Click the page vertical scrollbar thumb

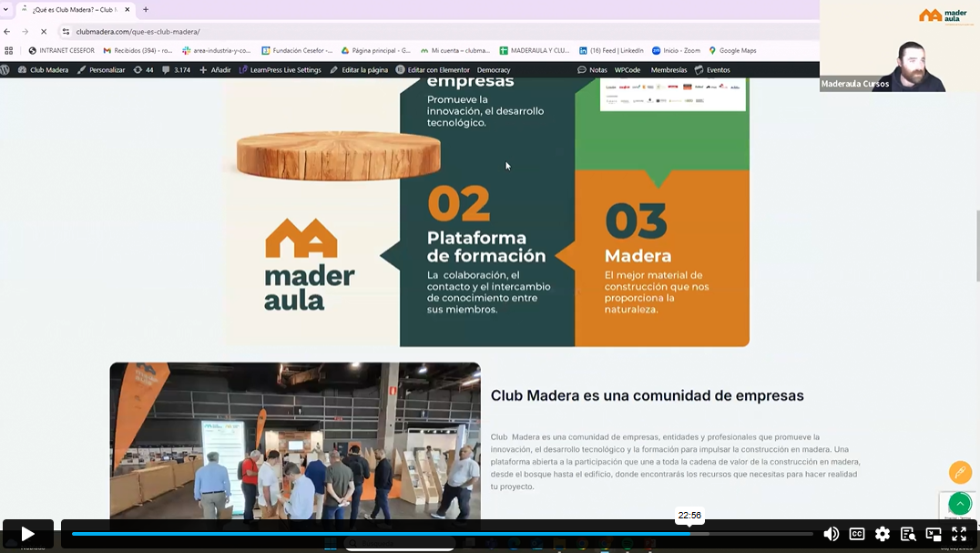(x=977, y=246)
